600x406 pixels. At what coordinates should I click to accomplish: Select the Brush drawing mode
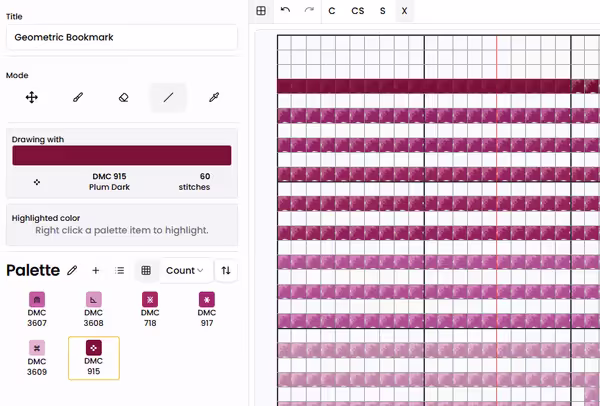[x=78, y=98]
